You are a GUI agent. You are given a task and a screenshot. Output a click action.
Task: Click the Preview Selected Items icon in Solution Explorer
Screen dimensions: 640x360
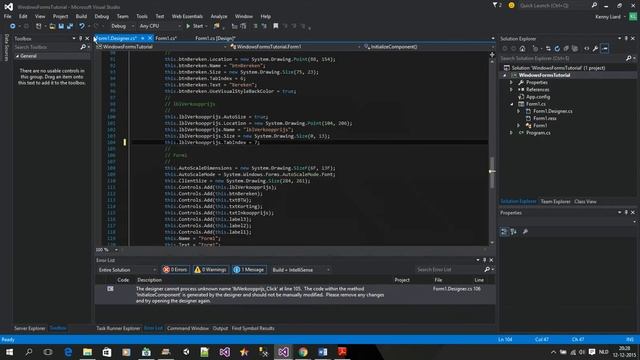(x=605, y=49)
